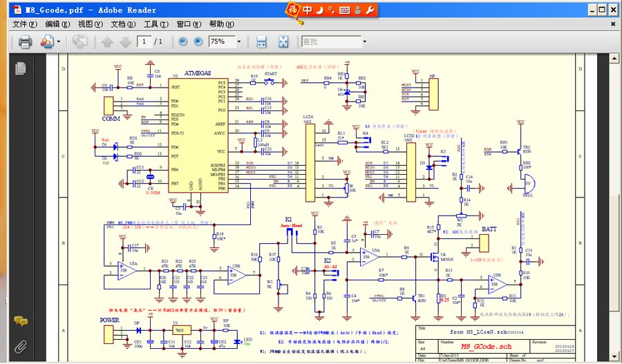622x364 pixels.
Task: Click the page number input field
Action: (144, 42)
